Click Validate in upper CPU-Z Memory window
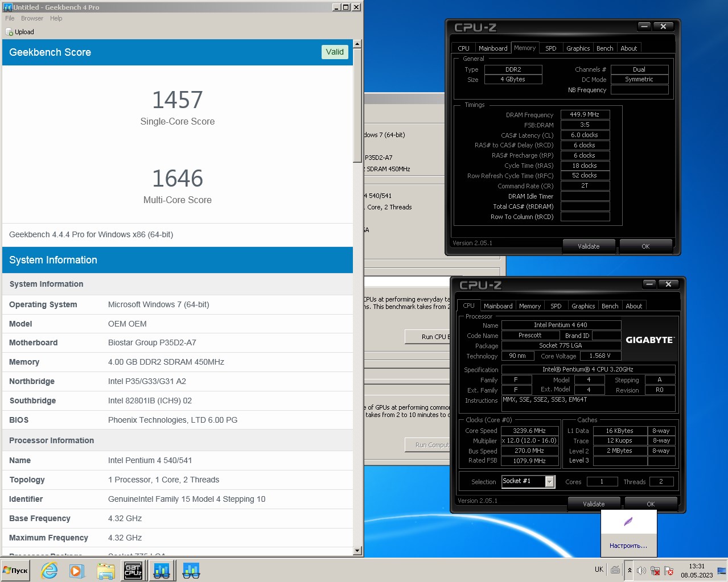Viewport: 728px width, 582px height. click(589, 246)
